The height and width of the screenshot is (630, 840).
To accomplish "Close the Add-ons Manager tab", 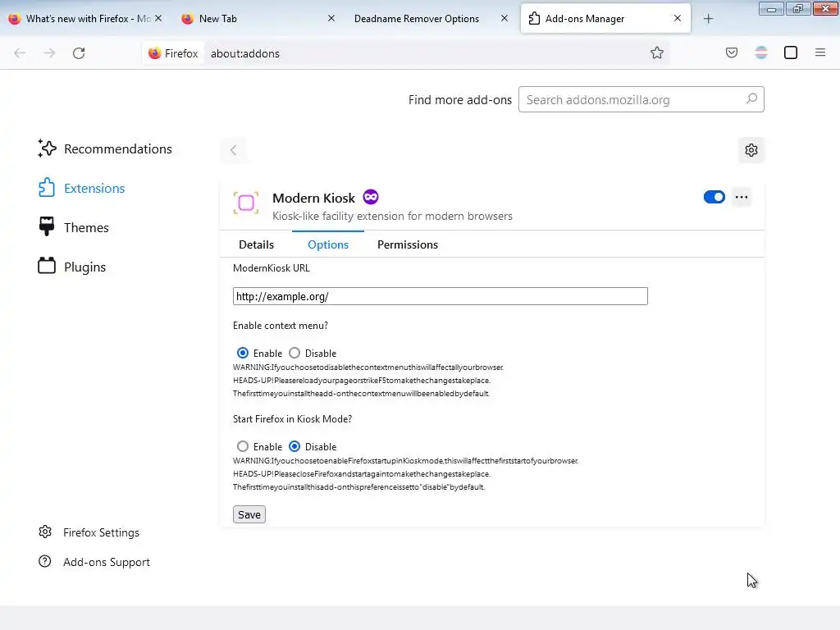I will (677, 18).
